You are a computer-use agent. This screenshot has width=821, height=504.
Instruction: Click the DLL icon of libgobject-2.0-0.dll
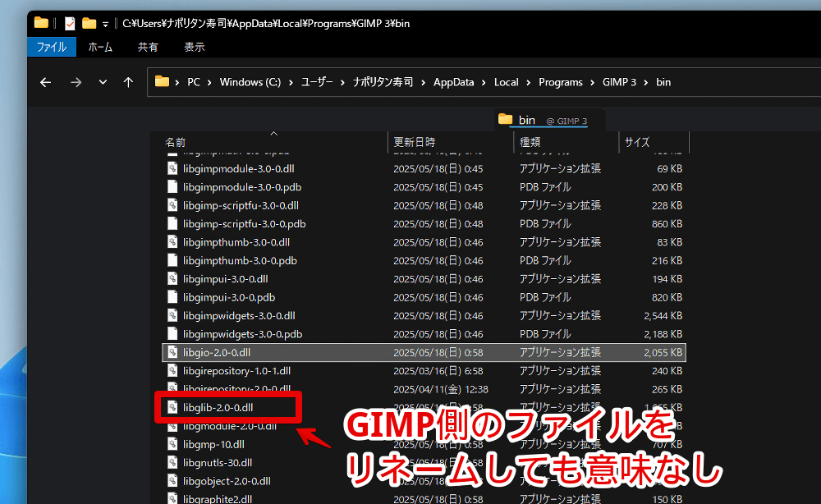pos(172,480)
